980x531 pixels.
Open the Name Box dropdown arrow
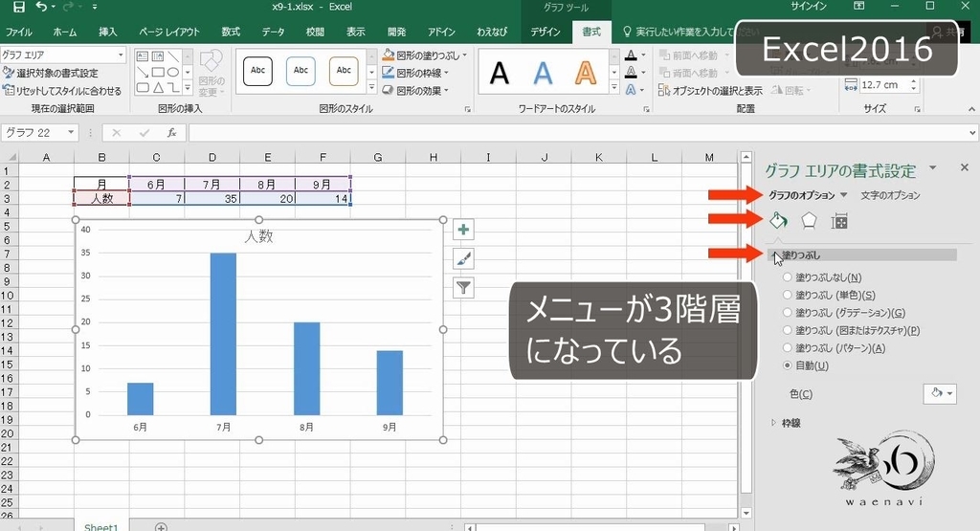tap(71, 132)
